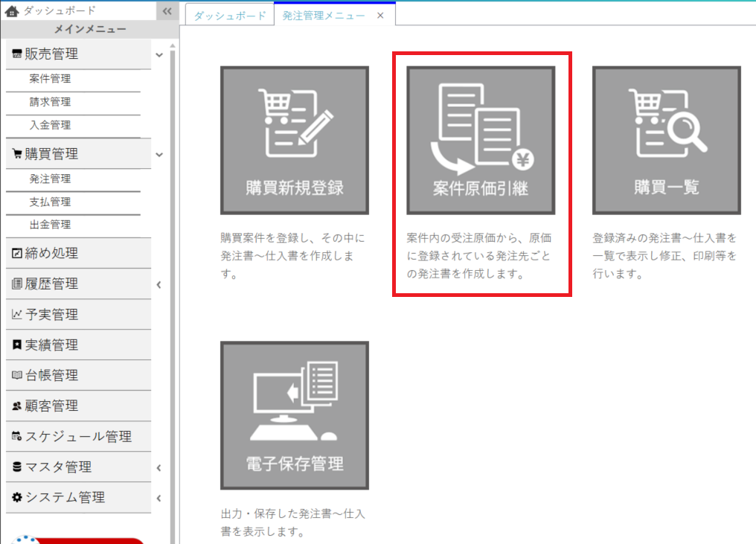Collapse the sidebar with the double-chevron button
This screenshot has height=544, width=756.
click(x=167, y=10)
